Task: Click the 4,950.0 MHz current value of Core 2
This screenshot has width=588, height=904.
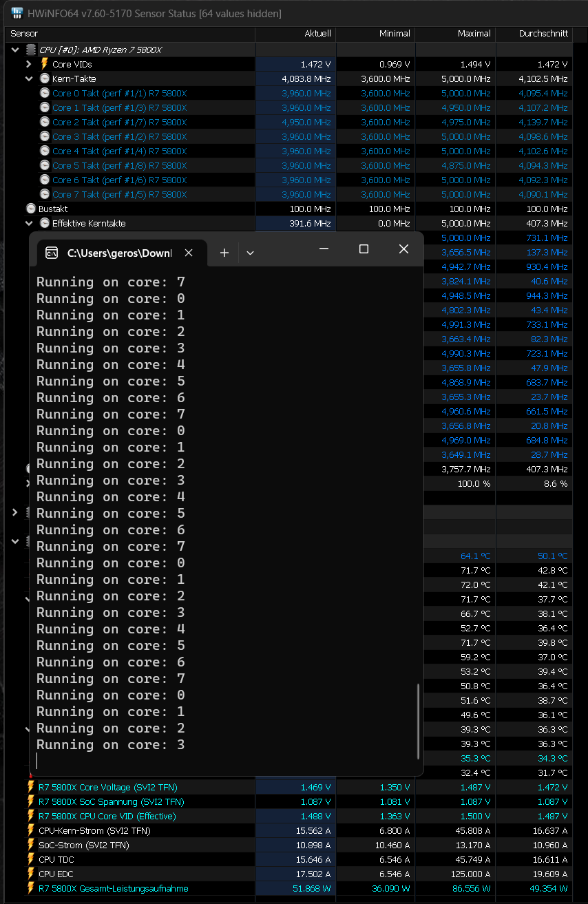Action: tap(306, 122)
